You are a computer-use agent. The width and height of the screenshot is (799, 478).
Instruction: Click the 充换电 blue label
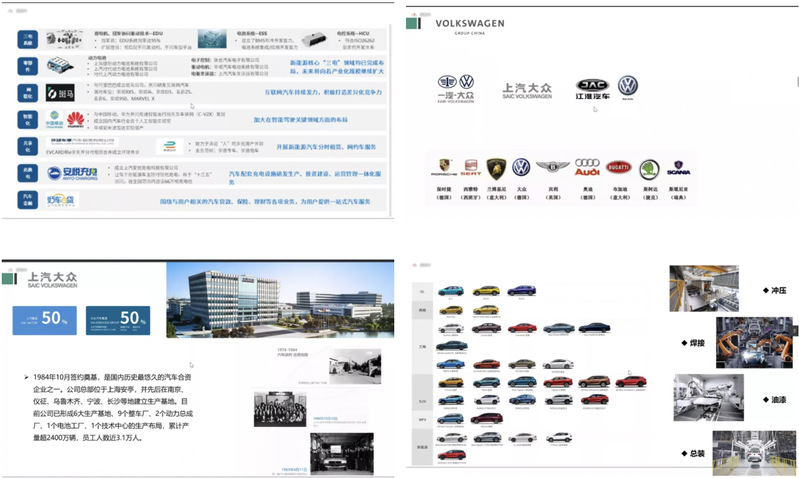(28, 173)
